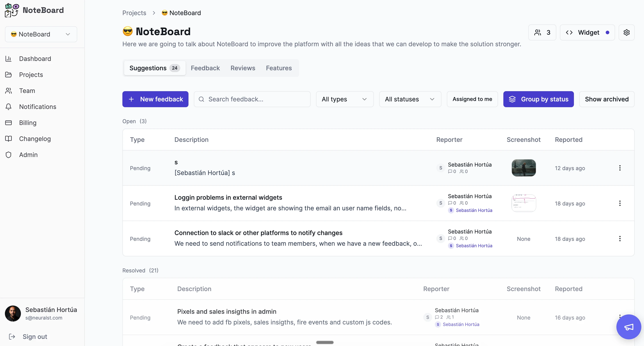This screenshot has height=346, width=644.
Task: Expand the All types dropdown
Action: 344,99
